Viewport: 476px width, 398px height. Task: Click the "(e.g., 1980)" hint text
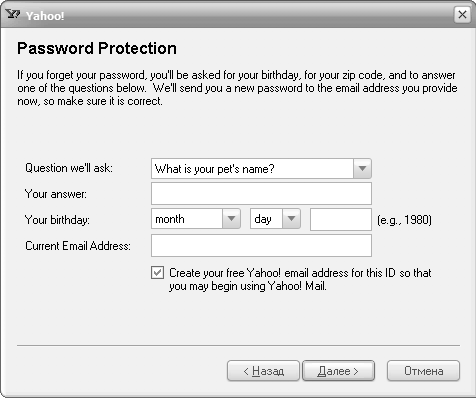[404, 220]
